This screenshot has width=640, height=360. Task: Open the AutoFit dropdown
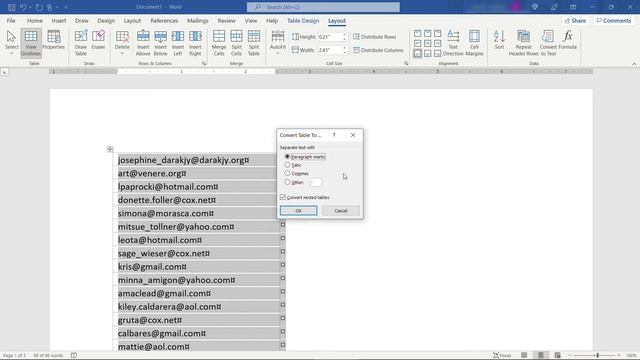tap(278, 42)
